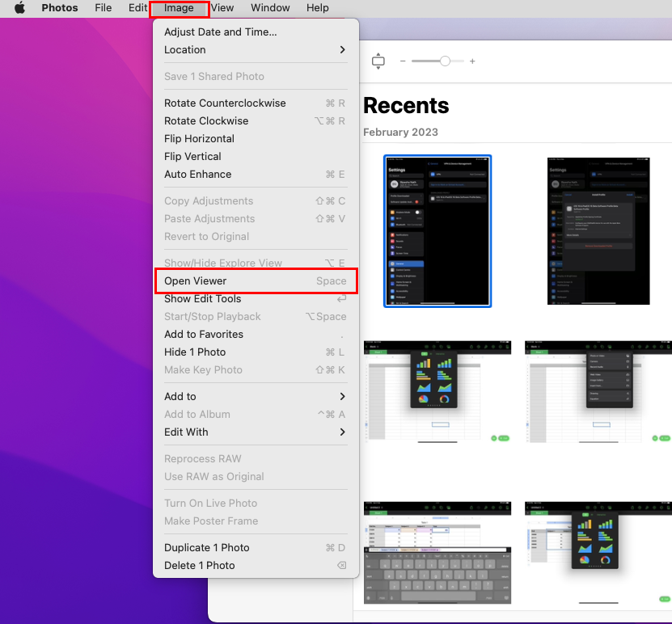
Task: Select the spreadsheet with keyboard thumbnail
Action: pos(437,553)
